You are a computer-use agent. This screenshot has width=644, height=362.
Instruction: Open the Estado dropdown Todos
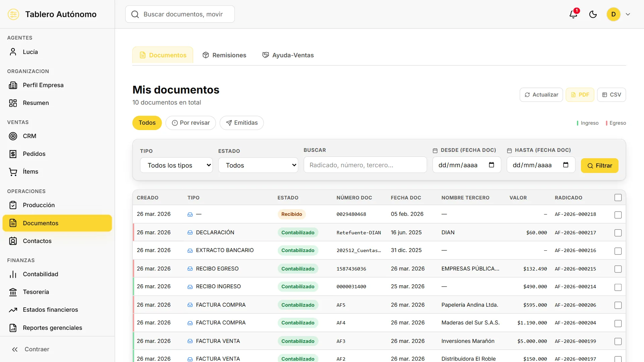click(x=258, y=165)
